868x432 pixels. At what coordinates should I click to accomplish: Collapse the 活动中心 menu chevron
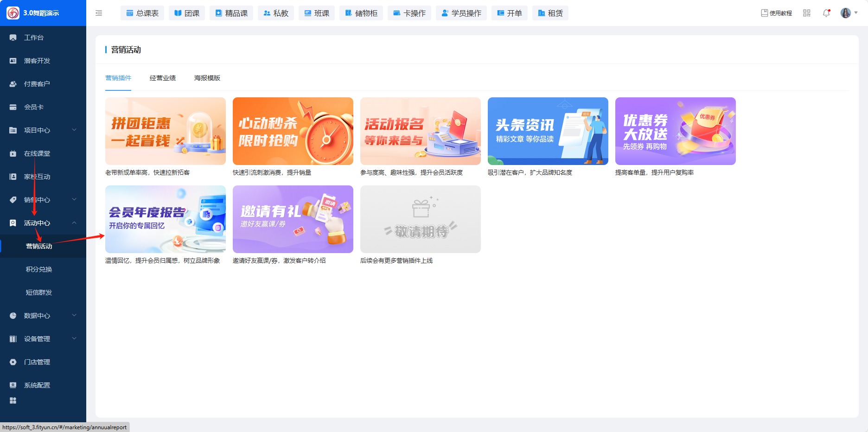[74, 223]
